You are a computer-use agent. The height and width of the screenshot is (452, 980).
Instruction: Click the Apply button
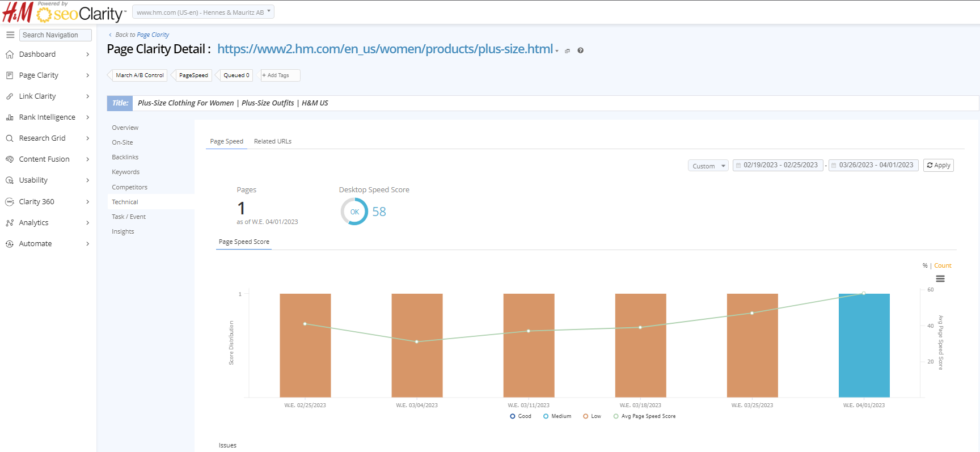pyautogui.click(x=938, y=165)
